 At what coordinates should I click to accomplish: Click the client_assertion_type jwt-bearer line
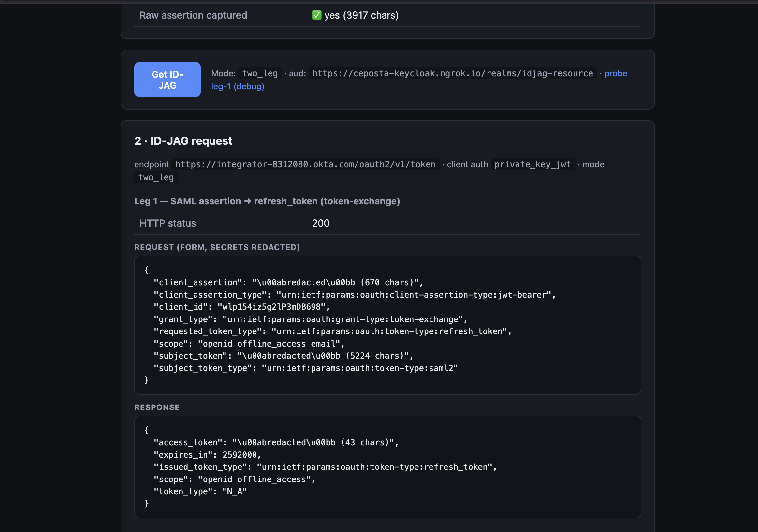(355, 295)
